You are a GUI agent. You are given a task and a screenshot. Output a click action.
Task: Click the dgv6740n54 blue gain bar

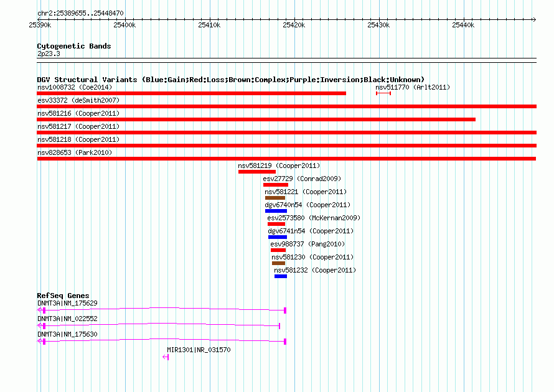[276, 211]
